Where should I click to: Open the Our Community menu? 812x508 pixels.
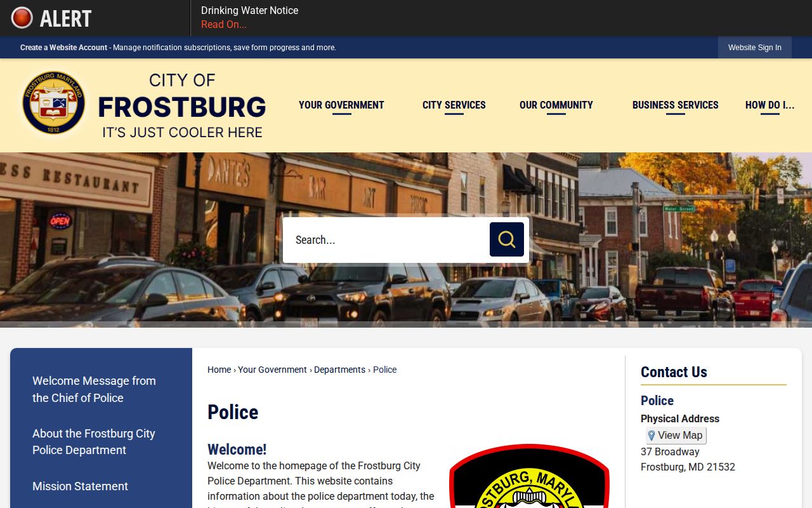pos(556,105)
